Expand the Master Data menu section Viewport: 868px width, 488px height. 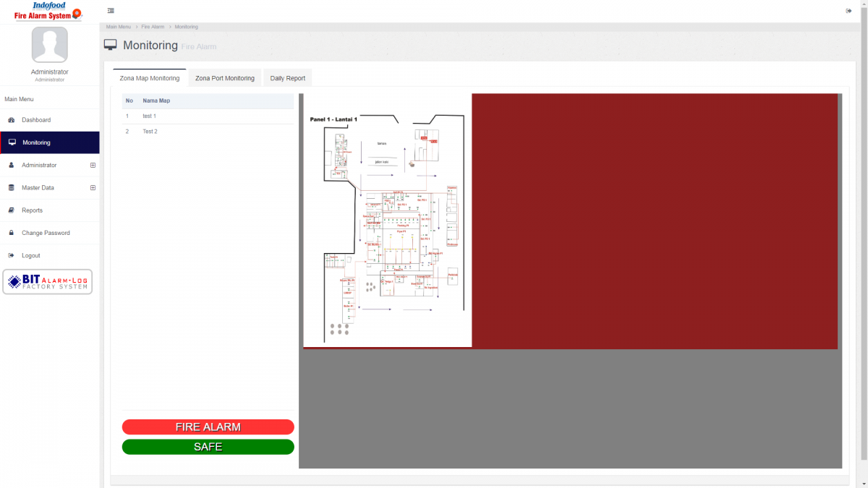[x=93, y=187]
